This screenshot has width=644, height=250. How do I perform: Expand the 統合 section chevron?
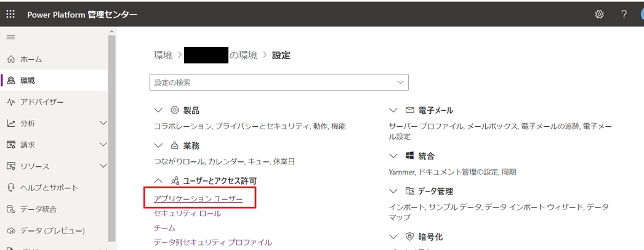click(393, 156)
